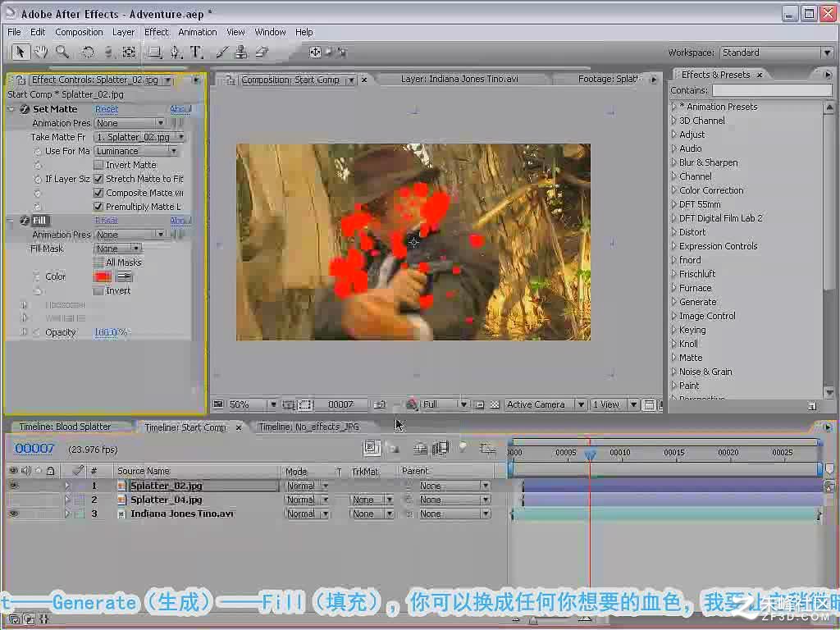This screenshot has width=840, height=630.
Task: Click the Graph Editor icon
Action: 487,448
